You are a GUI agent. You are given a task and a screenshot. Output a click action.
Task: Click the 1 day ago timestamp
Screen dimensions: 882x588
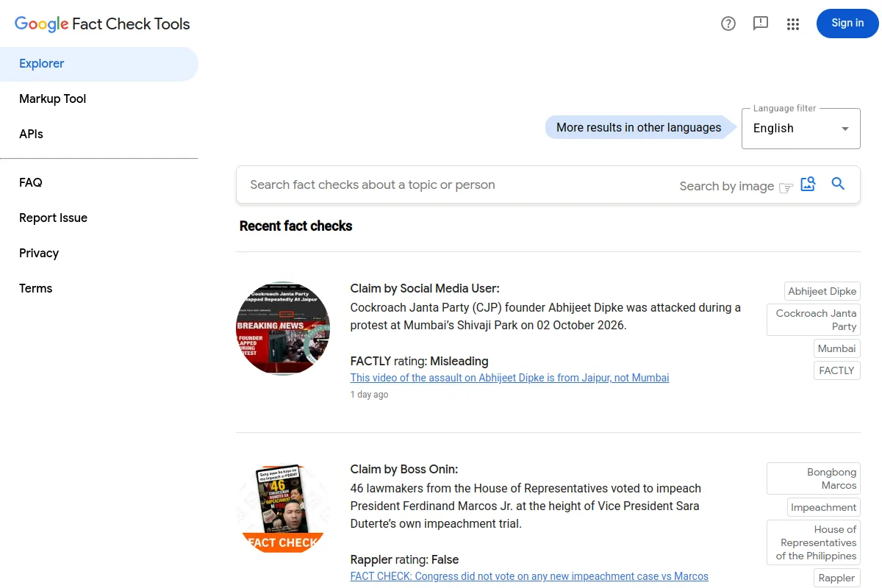click(369, 395)
